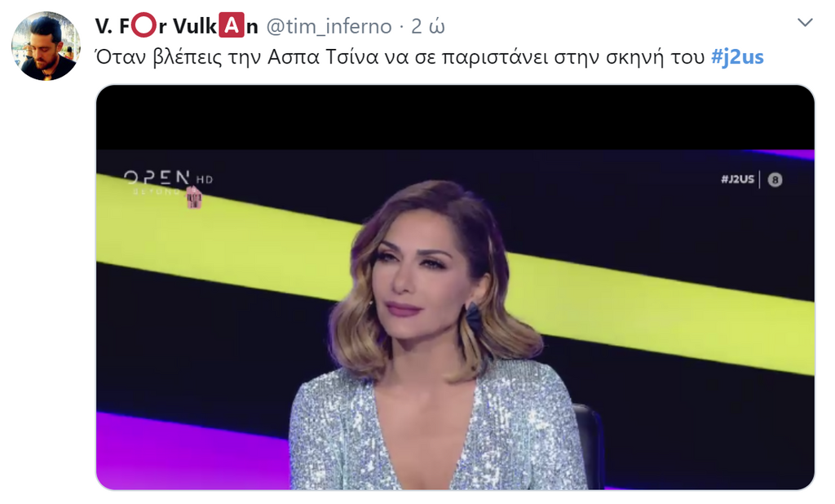Open the tweet author's profile picture
Viewport: 835px width, 504px height.
46,46
